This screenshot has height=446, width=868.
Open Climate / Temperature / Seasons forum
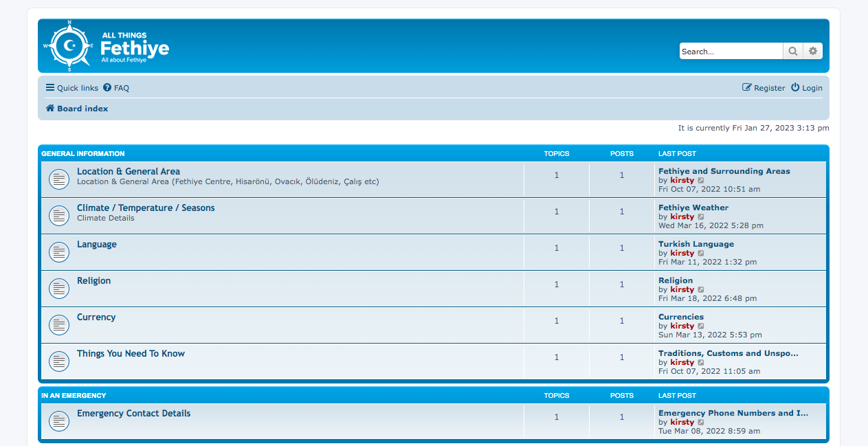tap(146, 208)
